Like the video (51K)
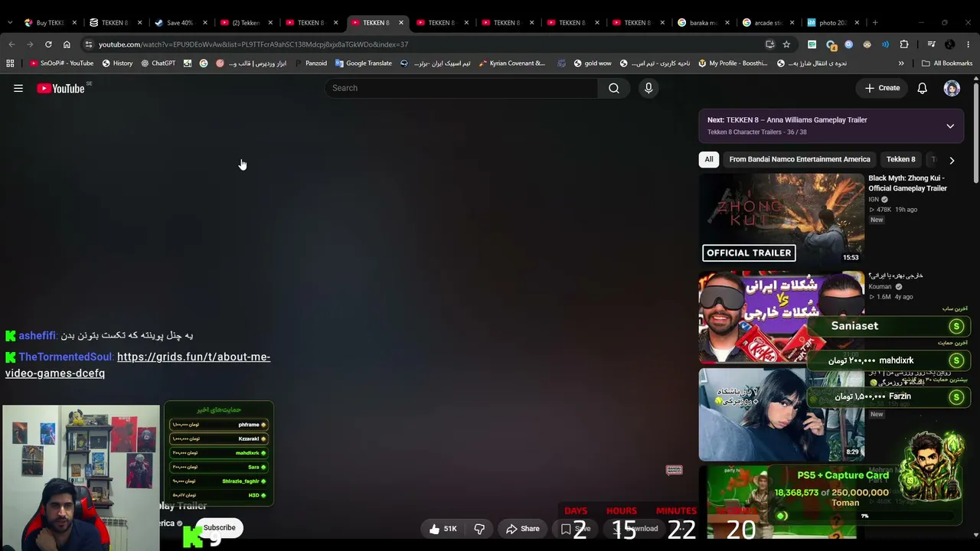980x551 pixels. coord(443,529)
